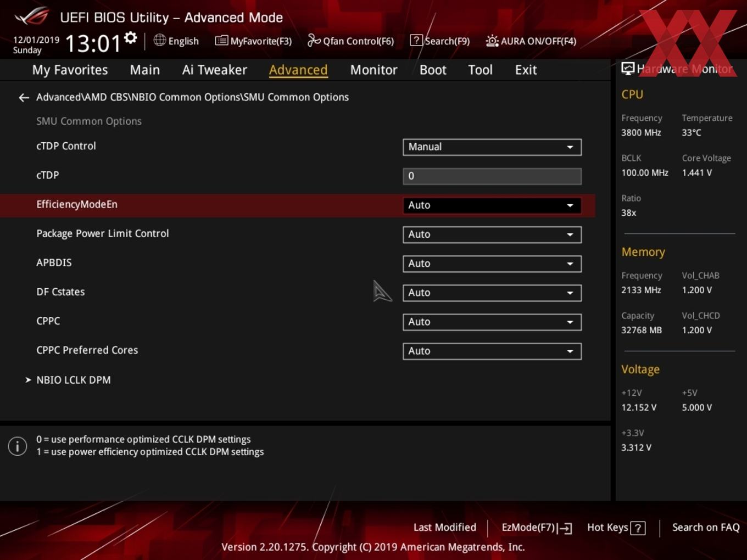Select the DF Cstates row label
The width and height of the screenshot is (747, 560).
click(x=60, y=292)
